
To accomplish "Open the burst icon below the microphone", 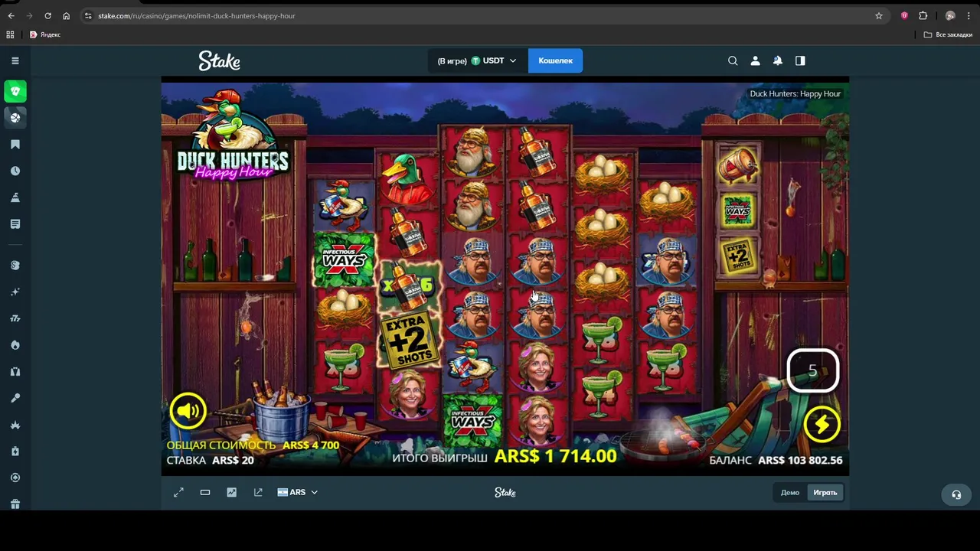I will [15, 425].
